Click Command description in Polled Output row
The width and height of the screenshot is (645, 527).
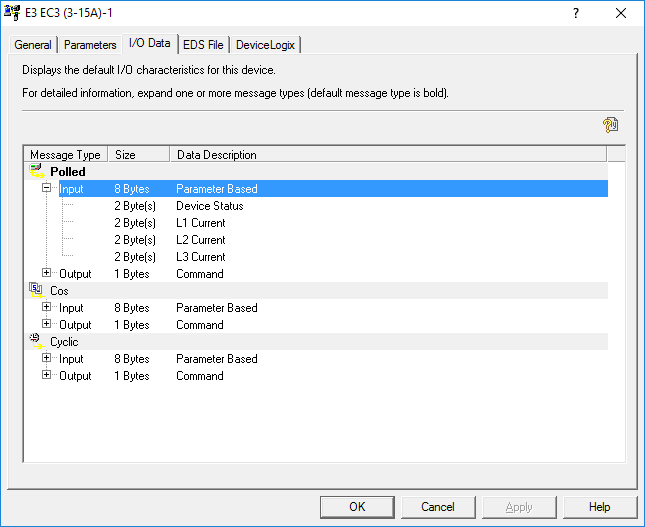200,274
